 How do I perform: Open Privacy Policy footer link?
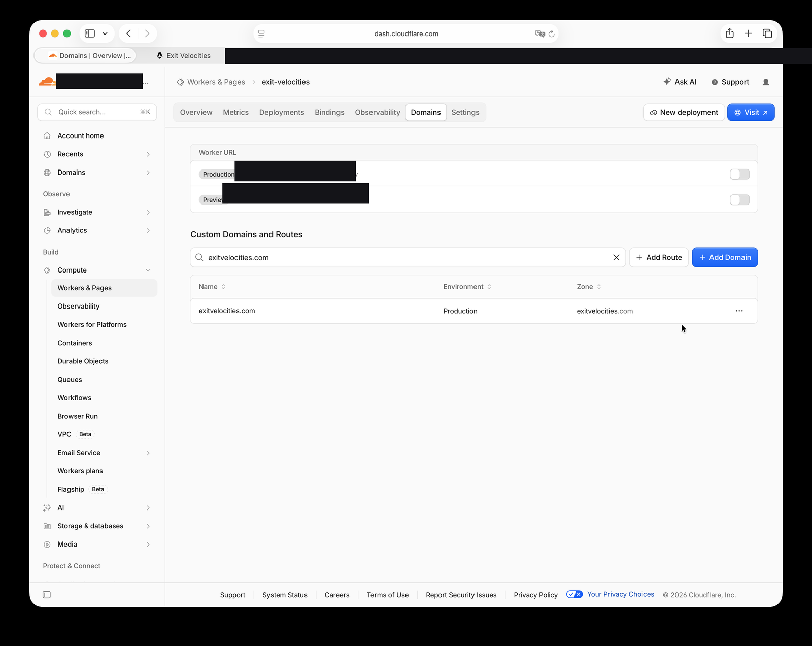click(535, 595)
